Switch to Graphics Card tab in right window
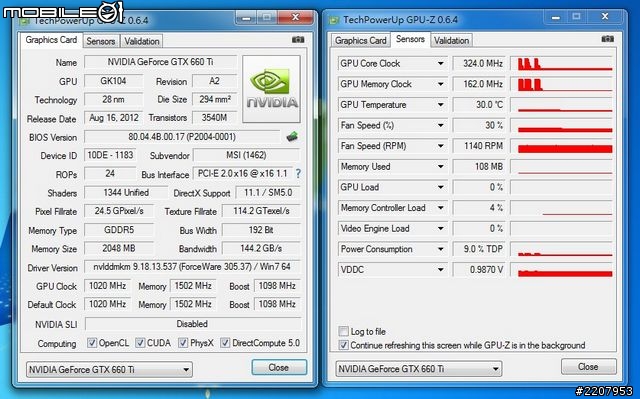This screenshot has height=399, width=640. coord(360,40)
